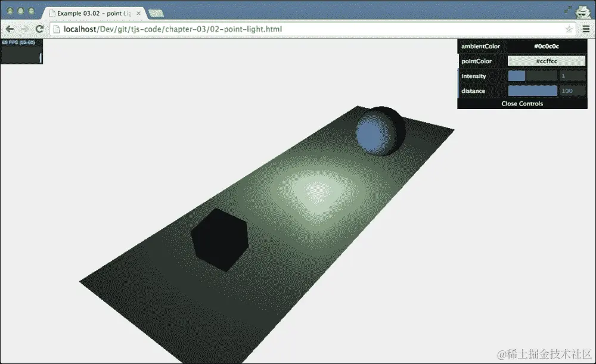Click the pointColor label
596x364 pixels.
(x=476, y=61)
